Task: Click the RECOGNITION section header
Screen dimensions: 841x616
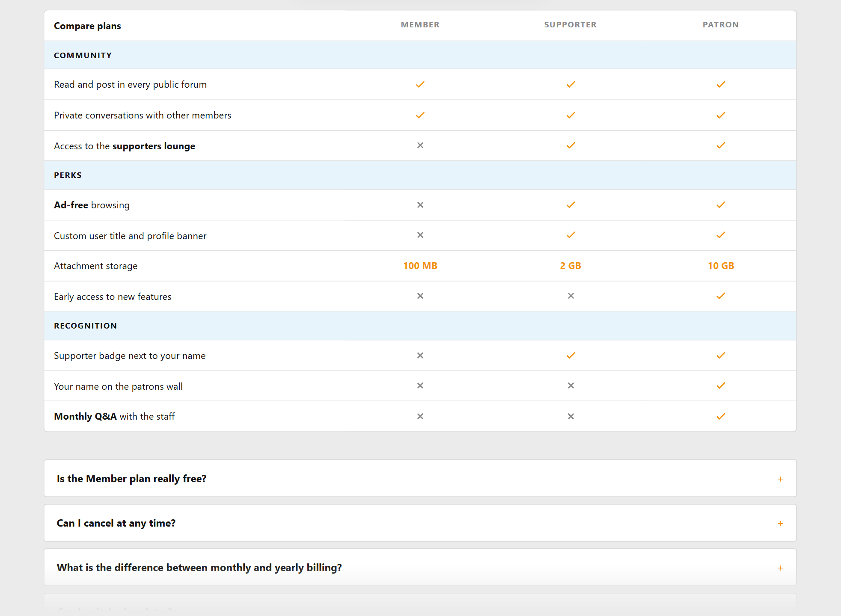Action: pos(85,326)
